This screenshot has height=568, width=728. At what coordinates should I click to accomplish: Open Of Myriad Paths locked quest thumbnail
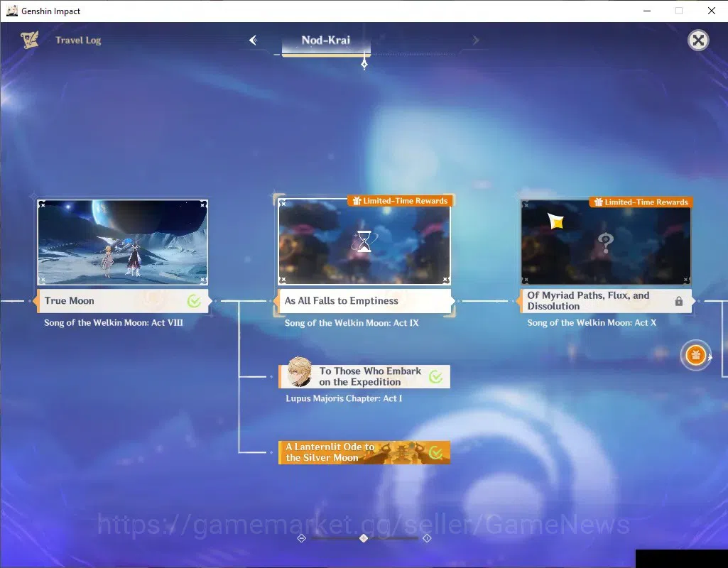click(605, 242)
